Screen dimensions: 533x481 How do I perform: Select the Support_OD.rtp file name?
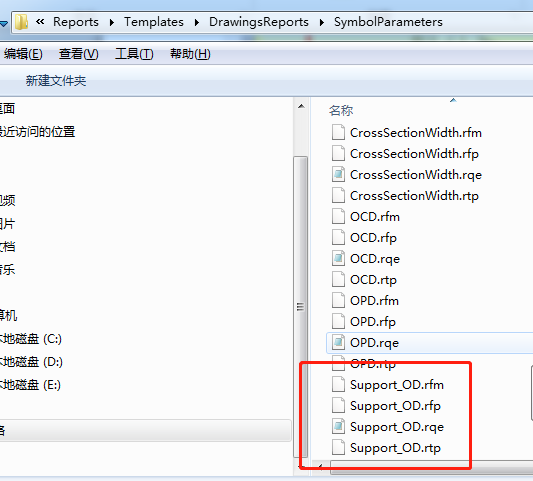pos(395,448)
